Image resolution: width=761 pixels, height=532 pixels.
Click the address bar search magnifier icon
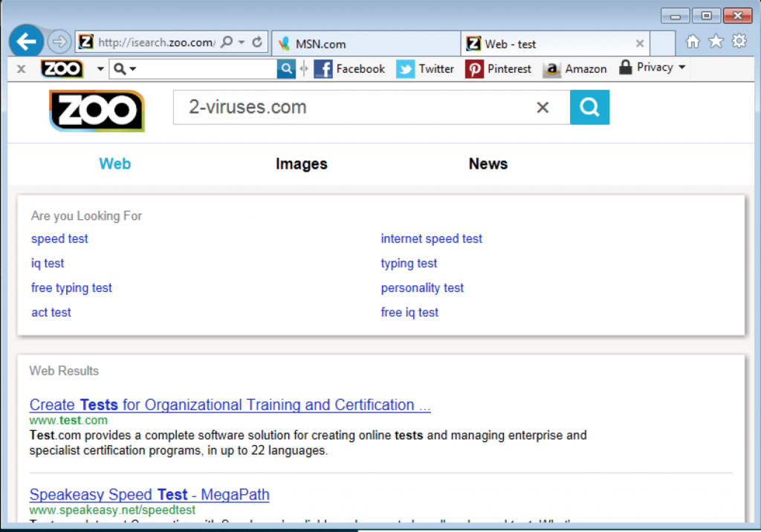pyautogui.click(x=227, y=42)
